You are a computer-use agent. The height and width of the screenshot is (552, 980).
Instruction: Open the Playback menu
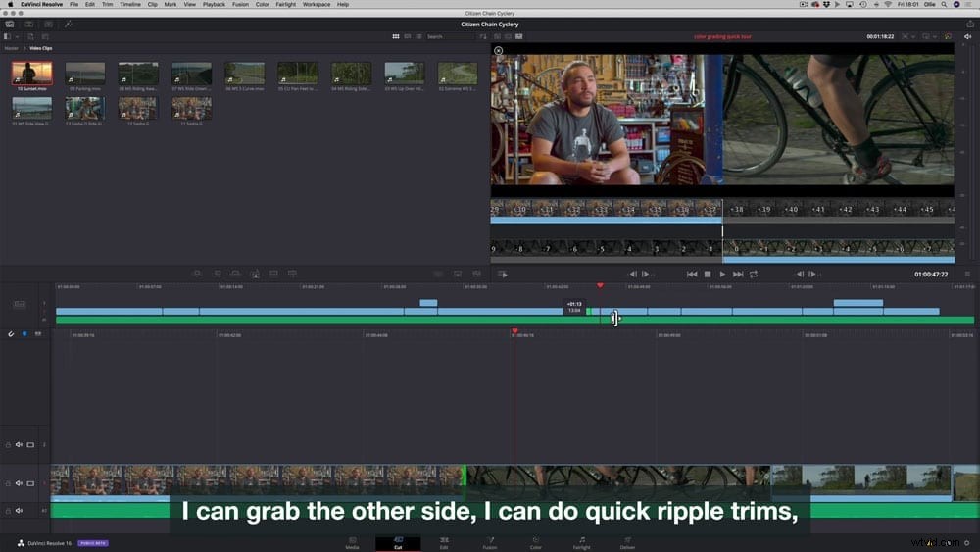tap(214, 4)
